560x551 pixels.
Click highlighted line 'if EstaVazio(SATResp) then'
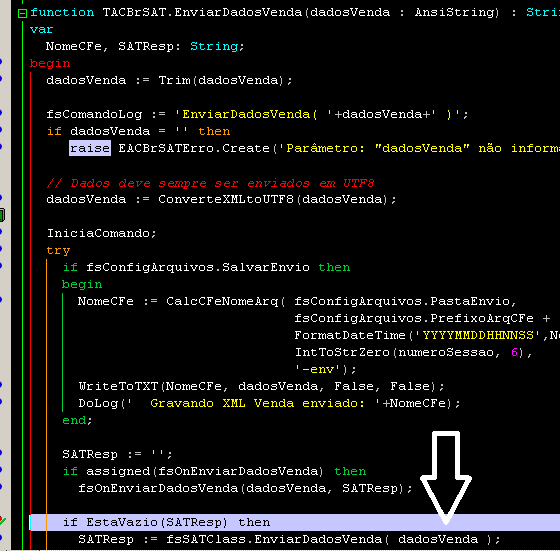click(x=294, y=522)
